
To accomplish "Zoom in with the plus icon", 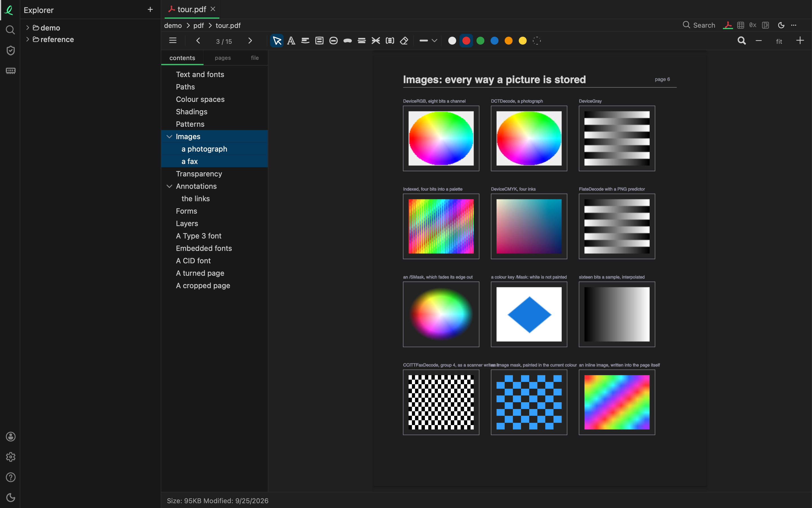I will [x=800, y=41].
